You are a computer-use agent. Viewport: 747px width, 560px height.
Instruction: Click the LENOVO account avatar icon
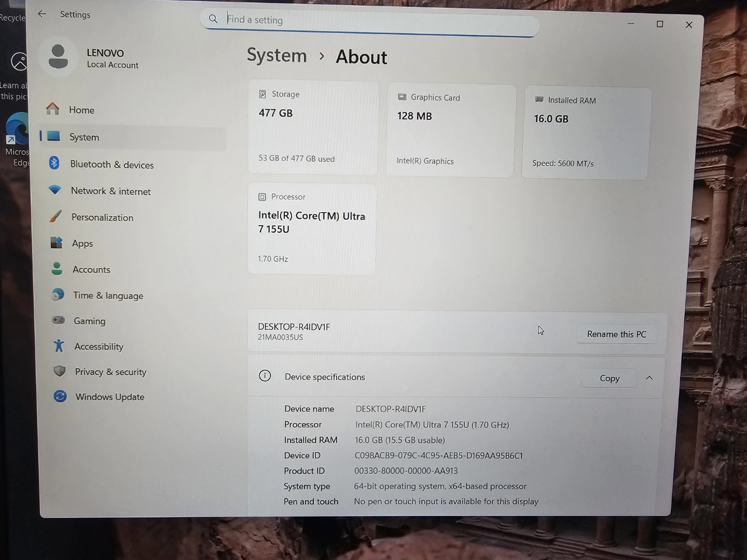(x=58, y=57)
